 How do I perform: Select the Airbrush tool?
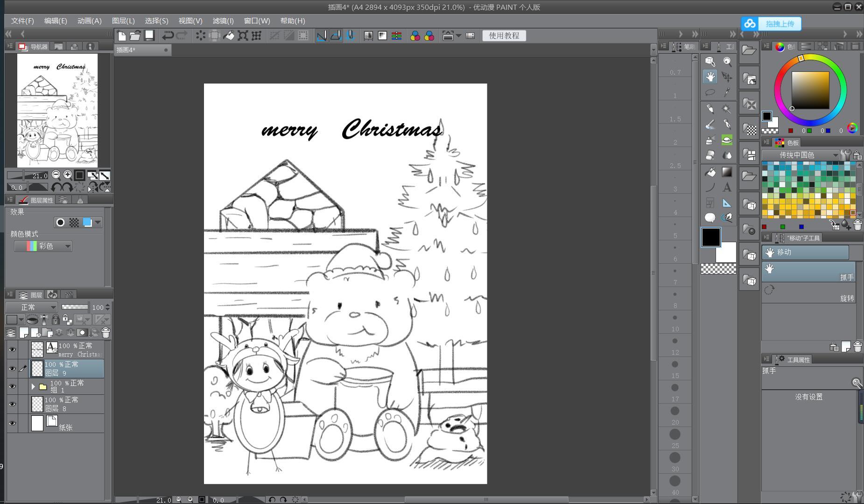[710, 140]
